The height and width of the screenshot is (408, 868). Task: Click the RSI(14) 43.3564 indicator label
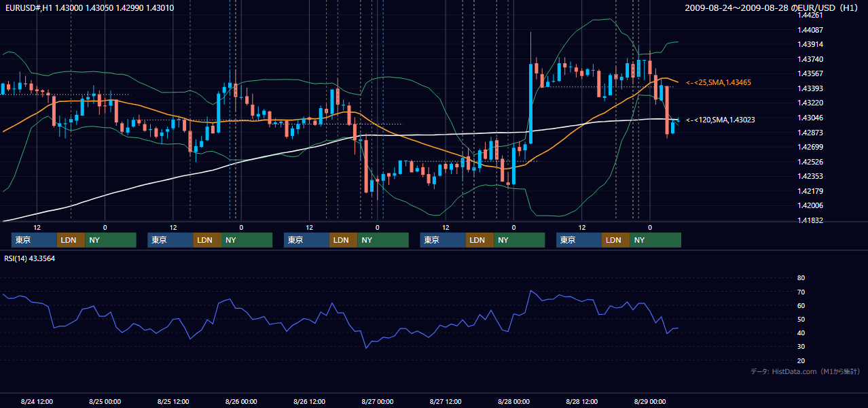pos(30,258)
